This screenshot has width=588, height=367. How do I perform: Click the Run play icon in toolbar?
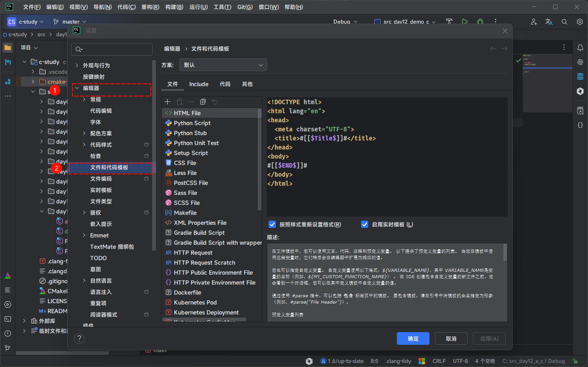[464, 22]
